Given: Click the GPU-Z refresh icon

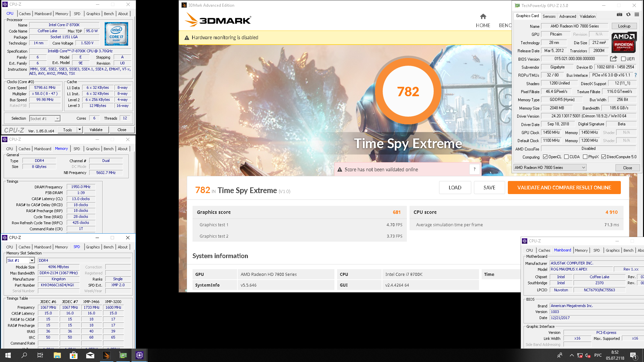Looking at the screenshot, I should (x=628, y=15).
